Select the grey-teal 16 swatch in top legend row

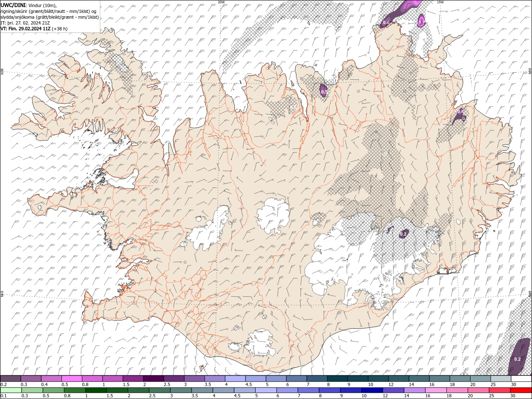click(x=440, y=379)
